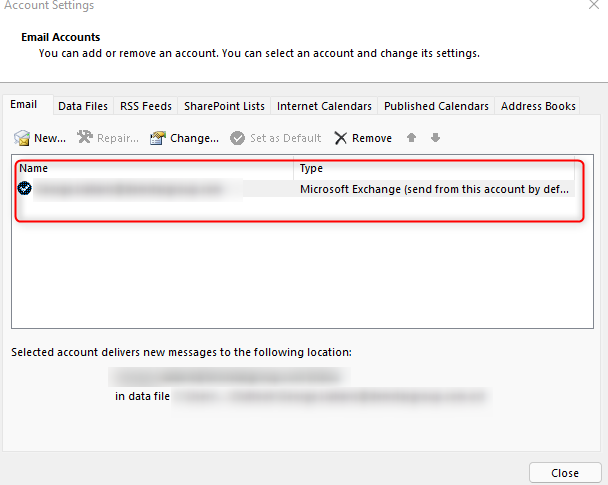
Task: Move account down with arrow
Action: pyautogui.click(x=435, y=138)
